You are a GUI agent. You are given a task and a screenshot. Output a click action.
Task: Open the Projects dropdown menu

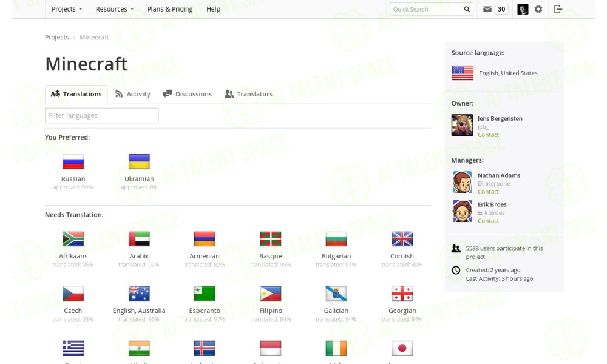click(67, 9)
